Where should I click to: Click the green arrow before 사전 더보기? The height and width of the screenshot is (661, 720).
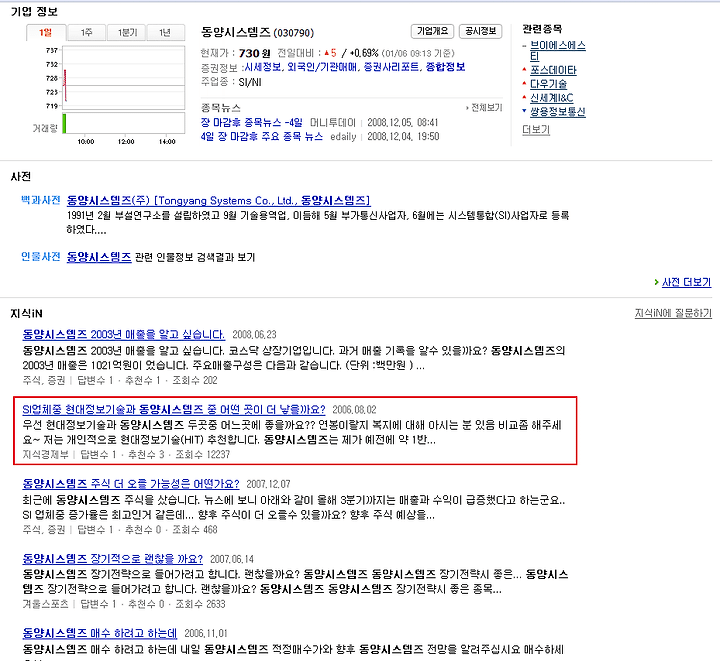pyautogui.click(x=656, y=282)
